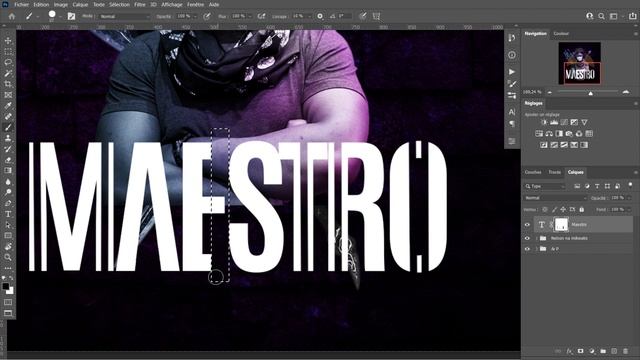Toggle layer filter on/off switch
This screenshot has width=640, height=360.
pos(630,185)
